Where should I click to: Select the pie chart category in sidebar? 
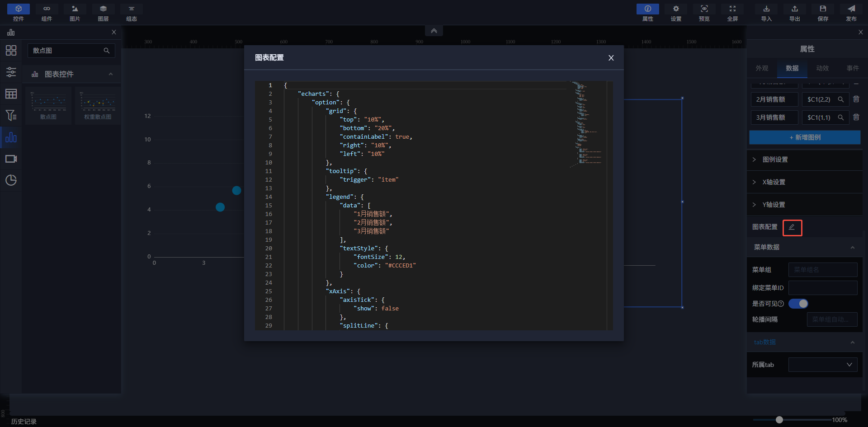coord(11,180)
